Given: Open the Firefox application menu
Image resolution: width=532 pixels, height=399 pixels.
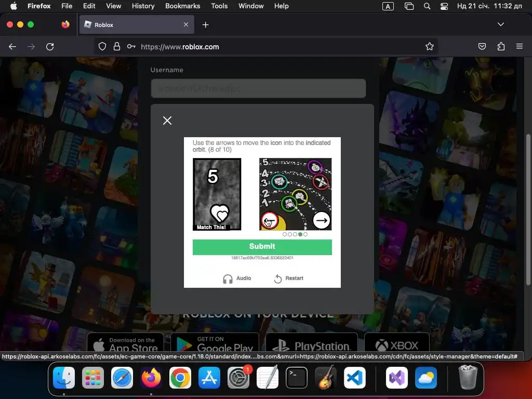Looking at the screenshot, I should tap(520, 46).
